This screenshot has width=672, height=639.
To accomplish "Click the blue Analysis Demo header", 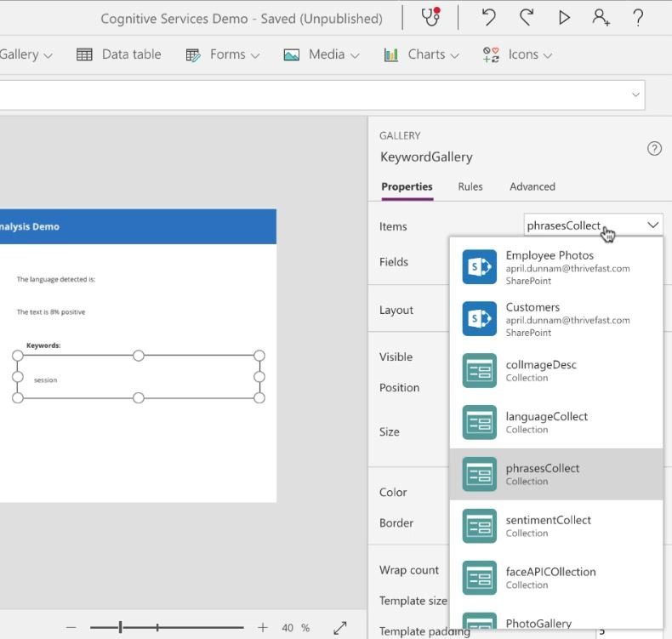I will click(x=138, y=226).
